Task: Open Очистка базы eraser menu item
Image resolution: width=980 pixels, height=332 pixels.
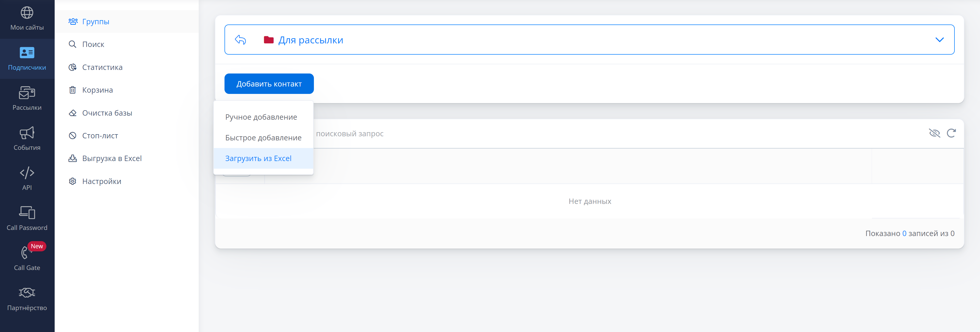Action: coord(107,113)
